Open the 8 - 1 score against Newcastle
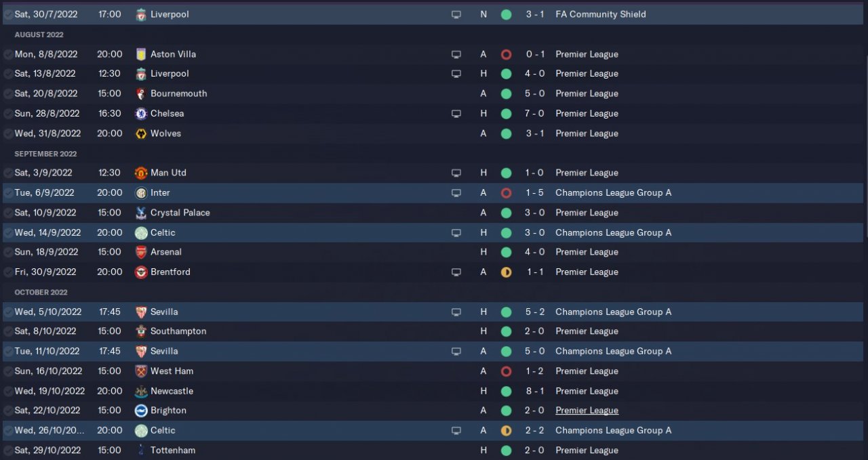 tap(535, 391)
